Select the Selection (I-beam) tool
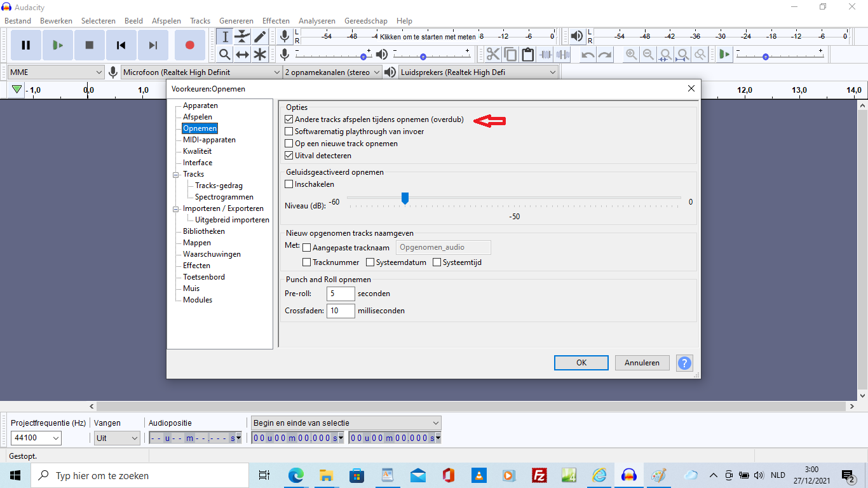The height and width of the screenshot is (488, 868). [225, 37]
